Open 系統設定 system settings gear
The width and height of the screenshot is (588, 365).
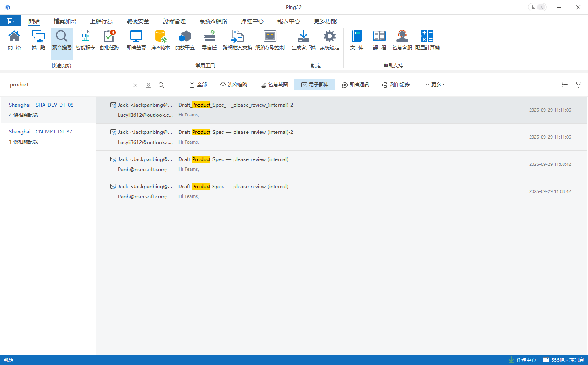pyautogui.click(x=329, y=40)
